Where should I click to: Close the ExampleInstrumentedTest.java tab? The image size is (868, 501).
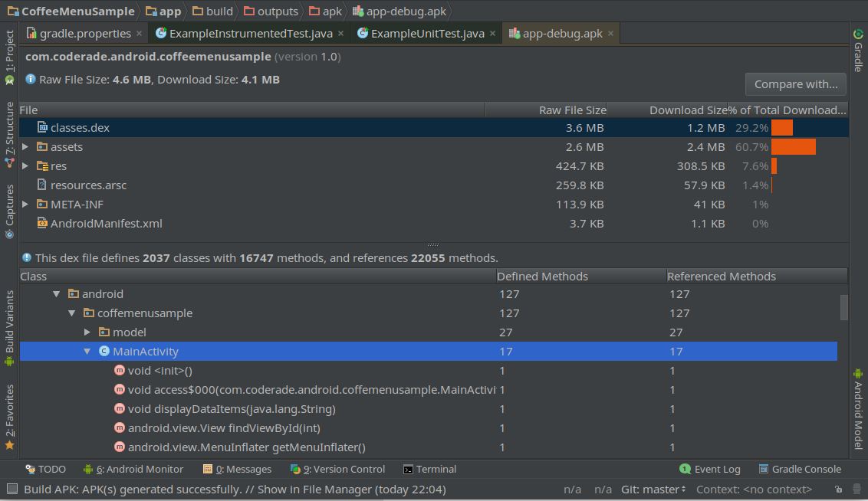pos(340,34)
